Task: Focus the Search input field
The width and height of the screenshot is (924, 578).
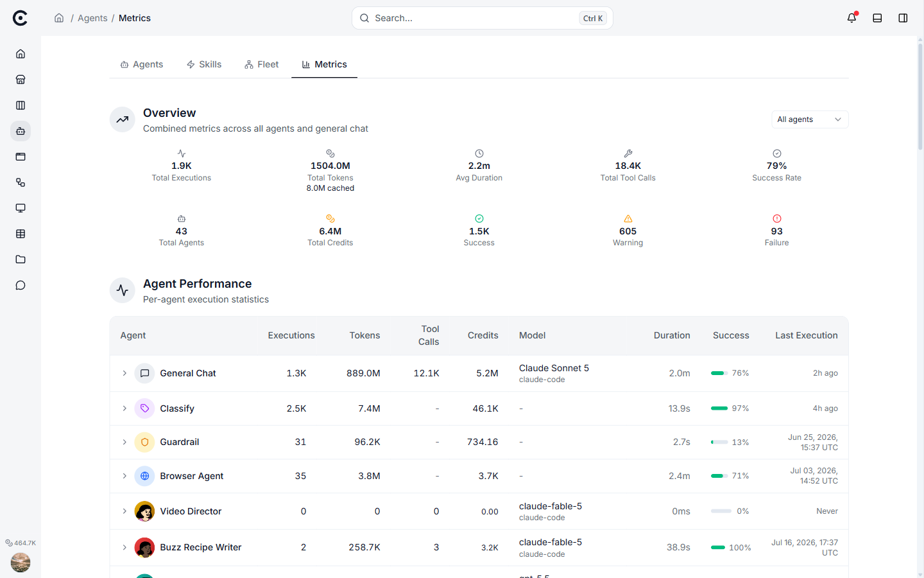Action: click(x=483, y=18)
